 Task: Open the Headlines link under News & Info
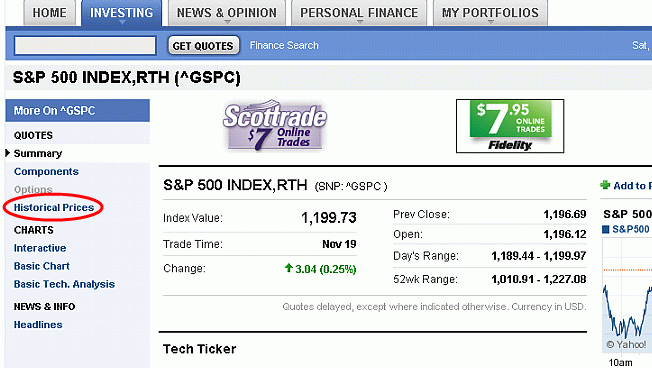(38, 324)
